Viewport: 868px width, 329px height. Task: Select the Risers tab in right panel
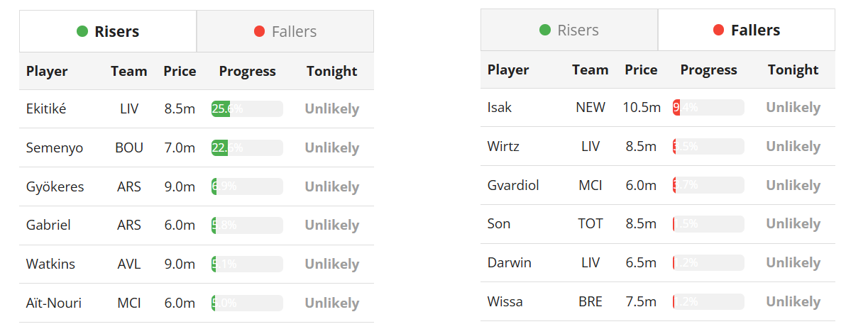569,30
